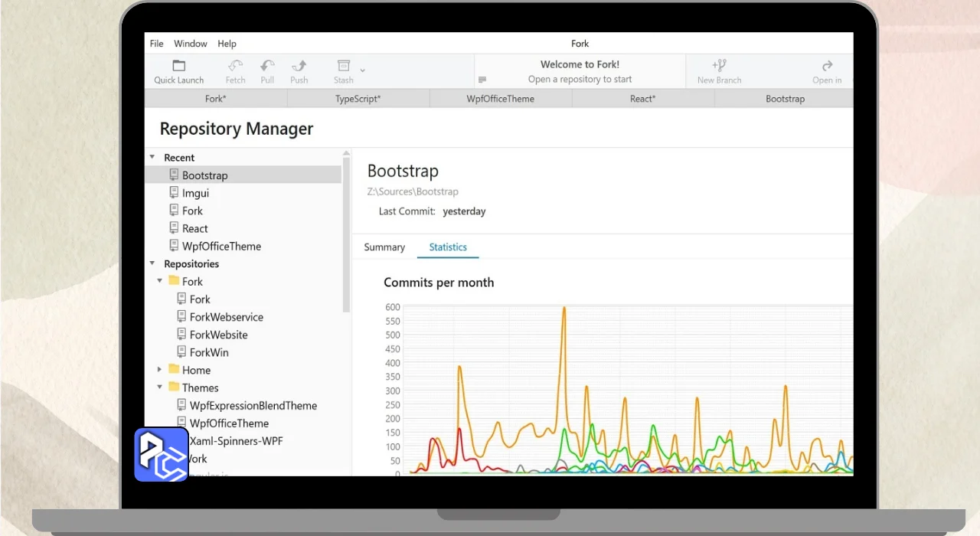Collapse the Repositories section
This screenshot has height=536, width=980.
[x=152, y=263]
